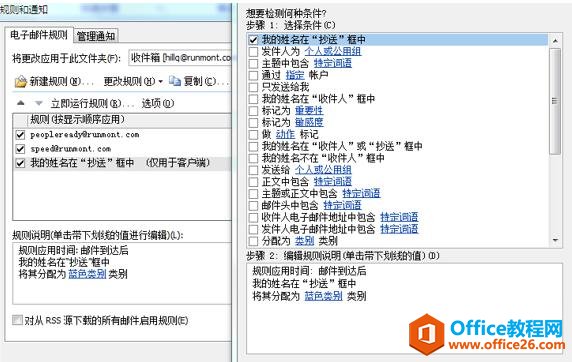Check the 只发送给我 condition checkbox

pos(253,87)
